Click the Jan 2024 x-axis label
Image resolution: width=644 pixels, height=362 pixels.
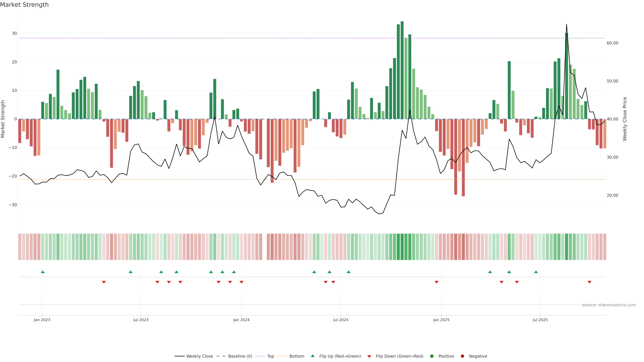[241, 320]
